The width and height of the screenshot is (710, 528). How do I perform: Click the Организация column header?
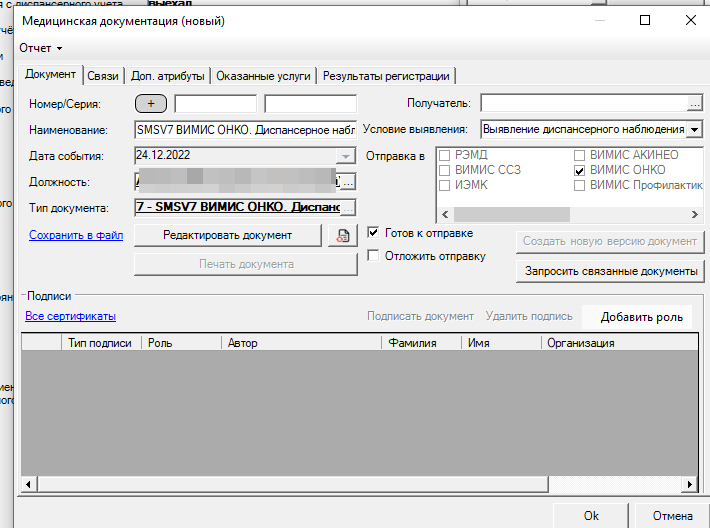click(619, 343)
